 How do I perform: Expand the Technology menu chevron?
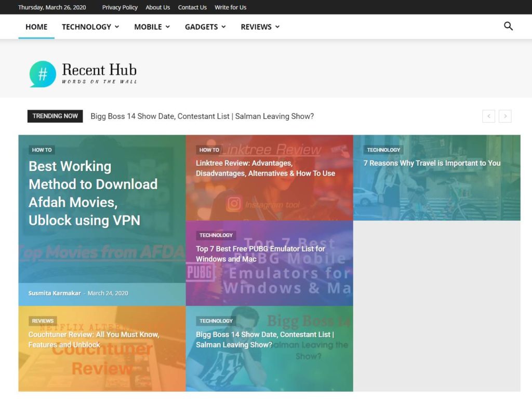[117, 26]
